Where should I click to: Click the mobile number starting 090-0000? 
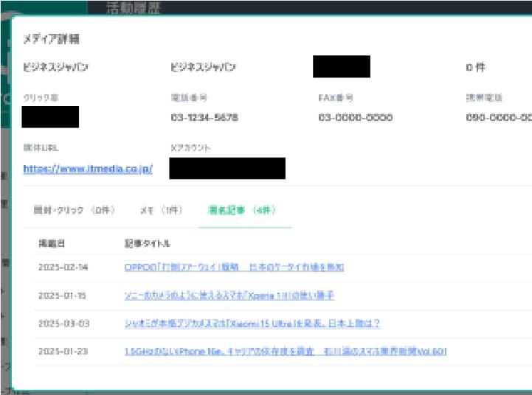tap(499, 117)
